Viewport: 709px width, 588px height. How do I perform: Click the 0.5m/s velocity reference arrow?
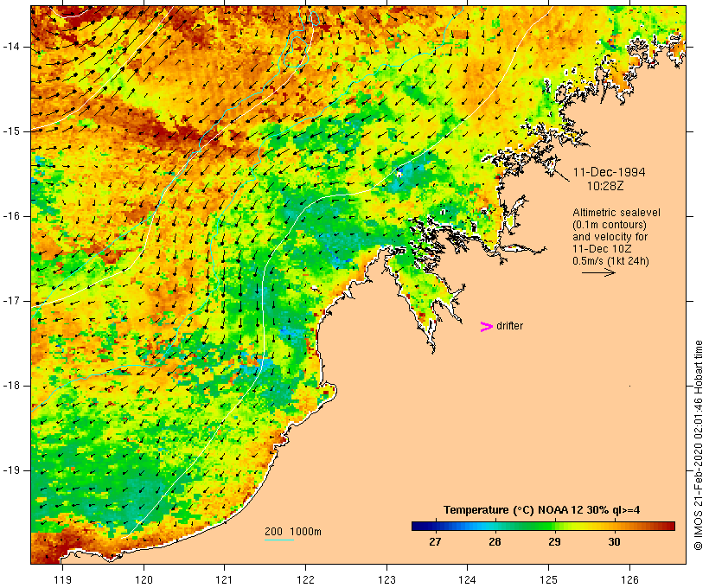(598, 272)
